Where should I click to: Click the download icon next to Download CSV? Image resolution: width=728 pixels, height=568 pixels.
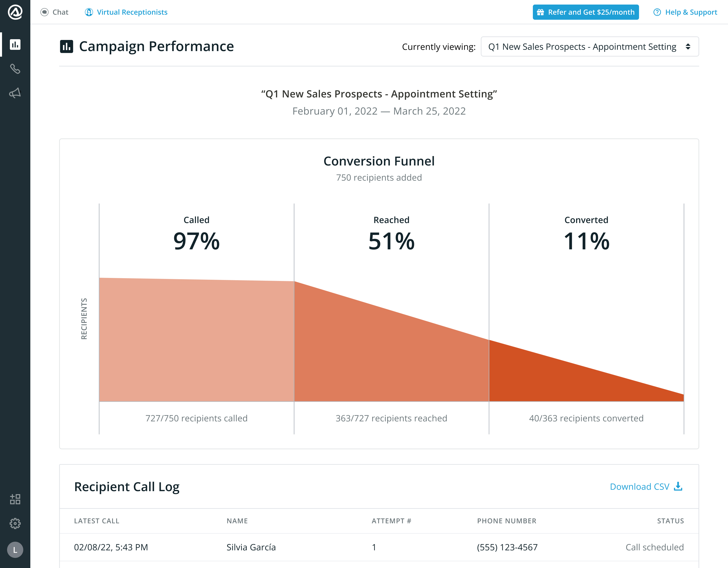point(678,487)
